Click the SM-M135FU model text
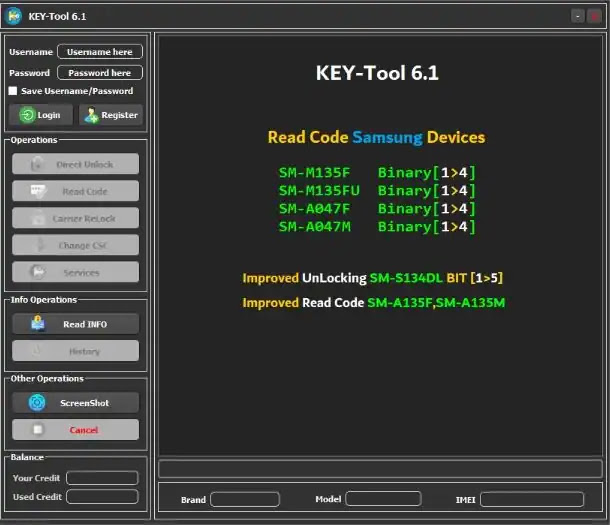The height and width of the screenshot is (525, 610). pyautogui.click(x=319, y=191)
